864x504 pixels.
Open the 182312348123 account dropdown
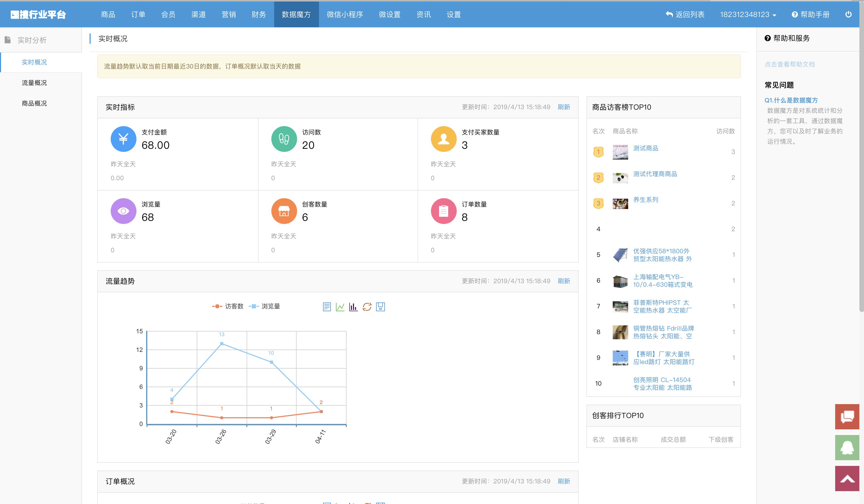748,14
